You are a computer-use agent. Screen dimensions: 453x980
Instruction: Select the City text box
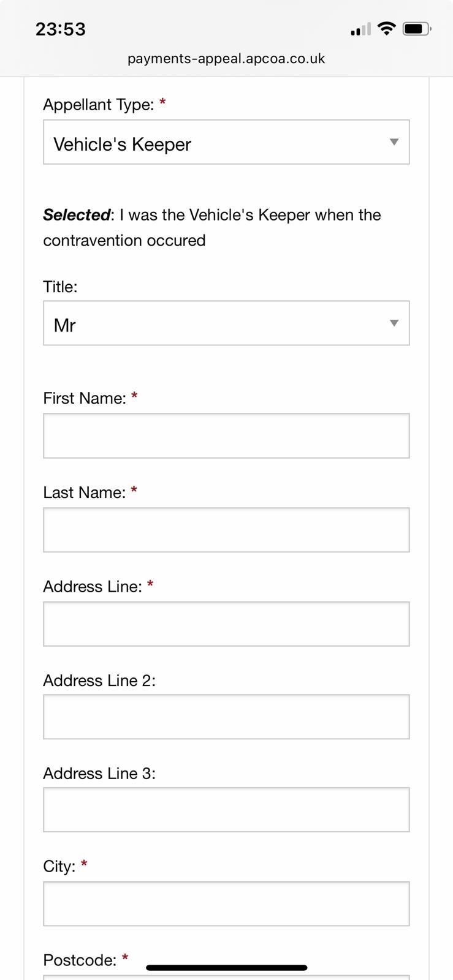click(x=226, y=903)
